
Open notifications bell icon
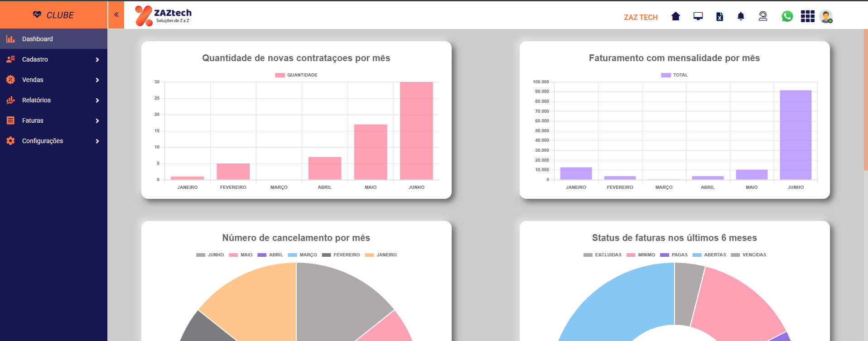tap(741, 16)
